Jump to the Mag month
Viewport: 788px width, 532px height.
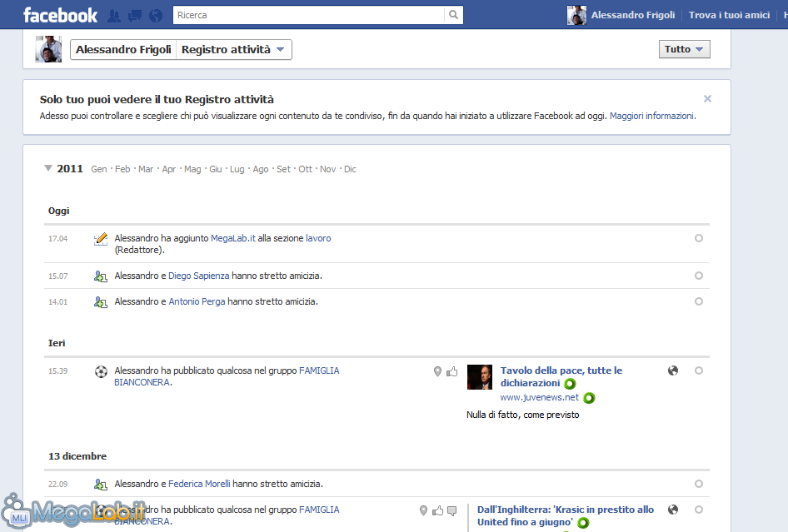(x=192, y=169)
